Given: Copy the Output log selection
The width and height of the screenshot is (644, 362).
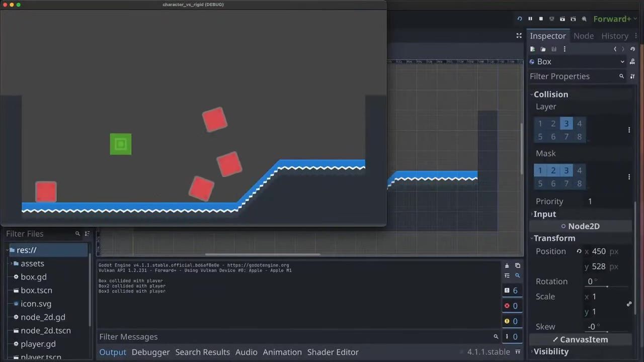Looking at the screenshot, I should click(517, 265).
